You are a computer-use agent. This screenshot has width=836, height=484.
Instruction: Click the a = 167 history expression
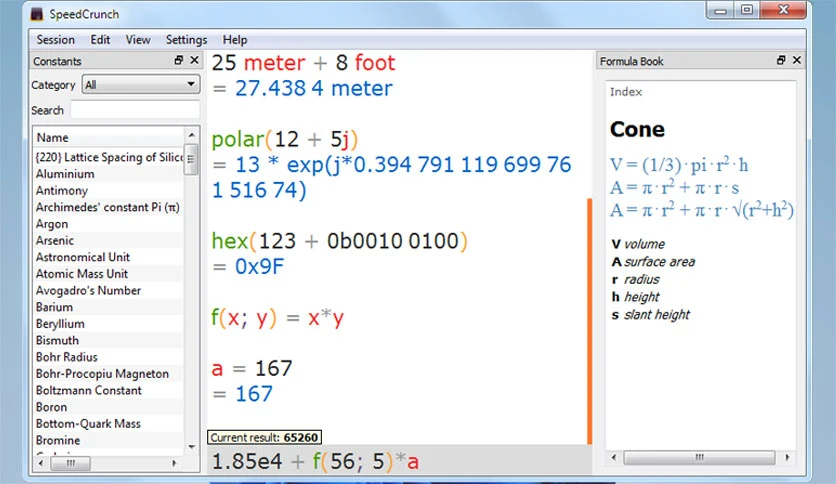252,368
